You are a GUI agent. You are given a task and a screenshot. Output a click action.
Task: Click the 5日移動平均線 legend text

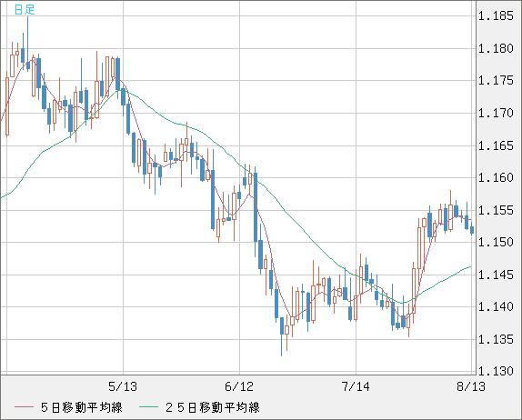[82, 407]
